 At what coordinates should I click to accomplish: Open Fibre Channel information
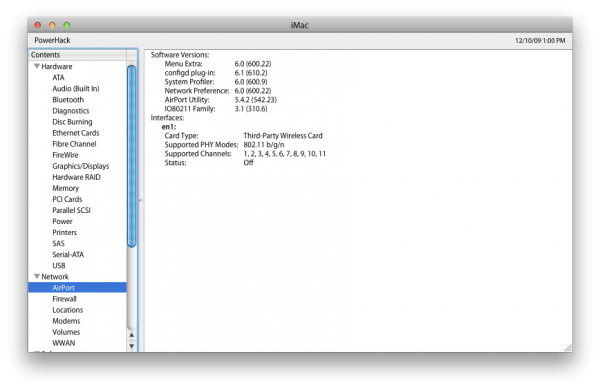[74, 144]
